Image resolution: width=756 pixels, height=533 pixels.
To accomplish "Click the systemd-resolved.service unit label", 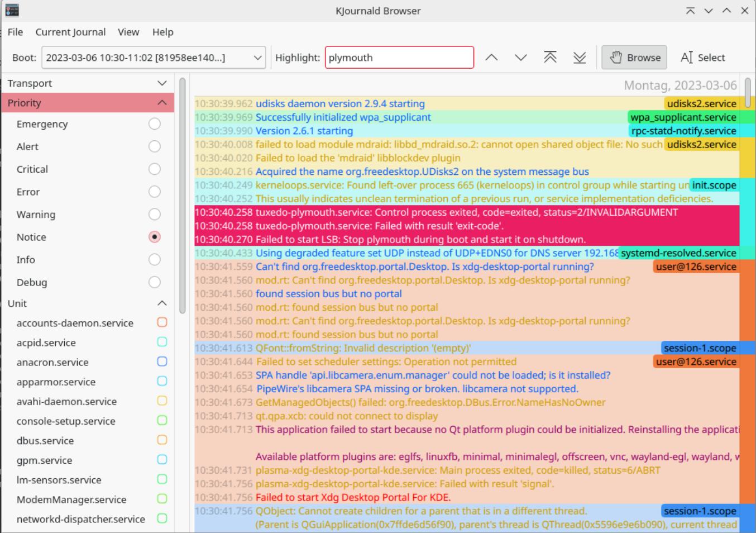I will pos(678,253).
